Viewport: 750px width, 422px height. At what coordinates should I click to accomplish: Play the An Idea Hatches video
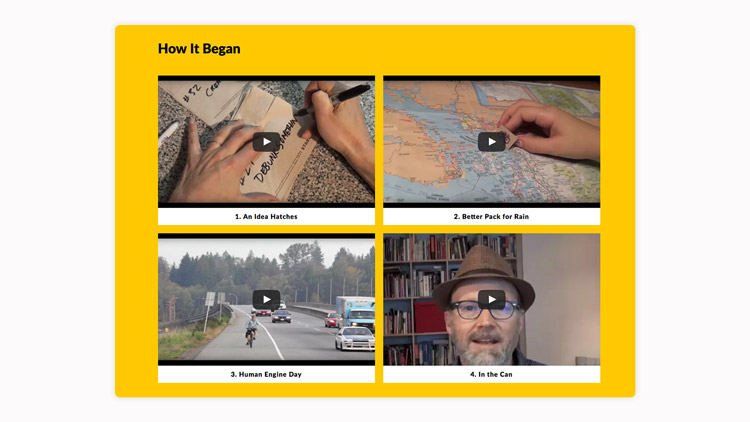pyautogui.click(x=266, y=142)
